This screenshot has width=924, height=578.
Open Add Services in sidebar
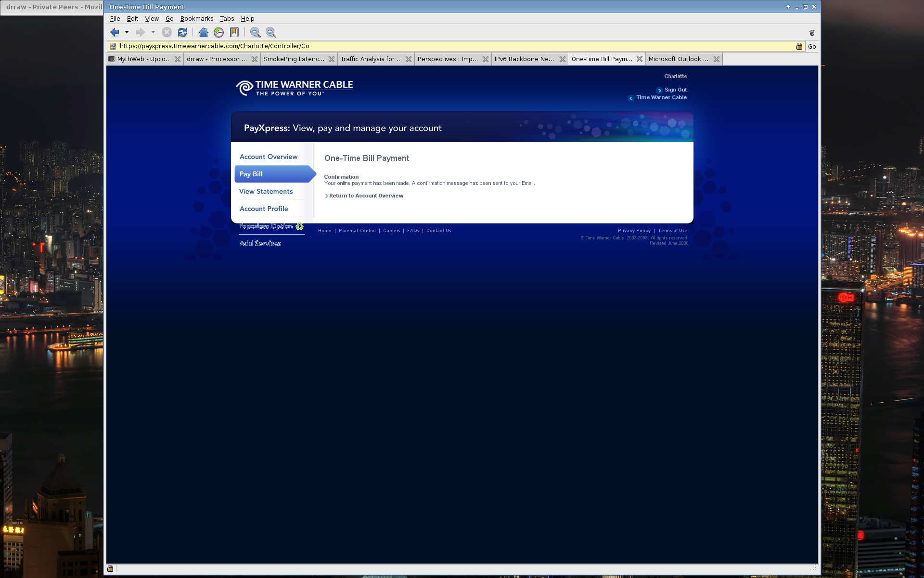pyautogui.click(x=260, y=243)
